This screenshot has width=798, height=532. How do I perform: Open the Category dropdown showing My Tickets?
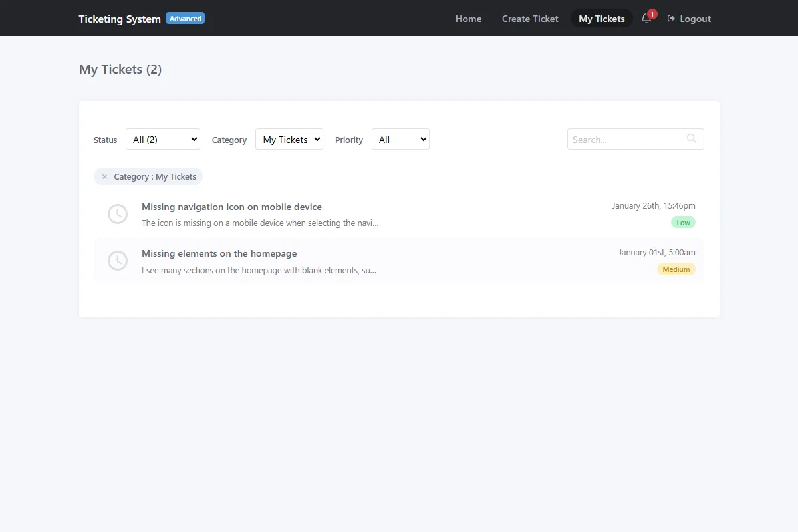(x=289, y=139)
